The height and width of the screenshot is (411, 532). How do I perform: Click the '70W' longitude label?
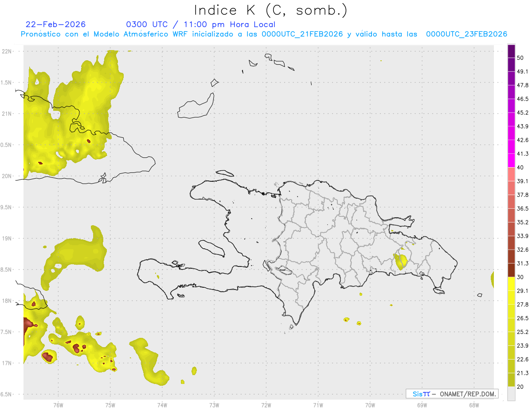pos(370,405)
